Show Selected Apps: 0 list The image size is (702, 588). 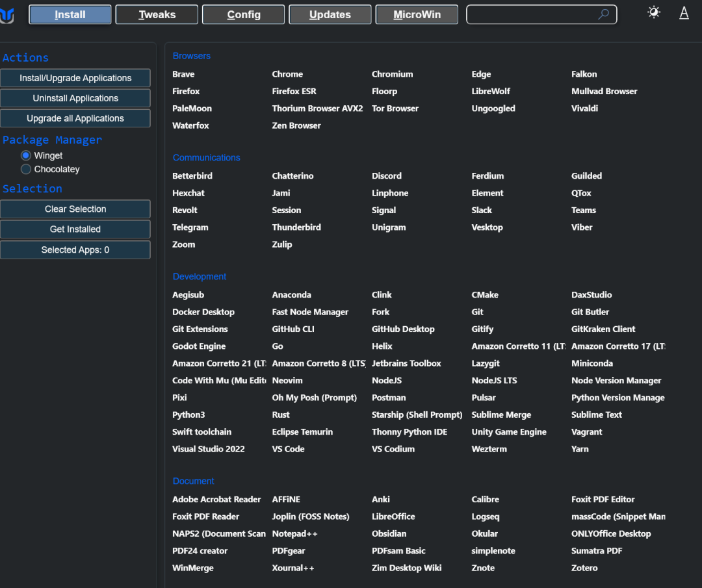pos(75,249)
